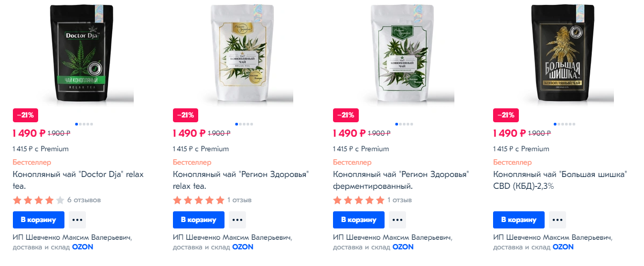Click star rating of Регион Здоровья relax tea
Screen dimensions: 644x266
[199, 200]
